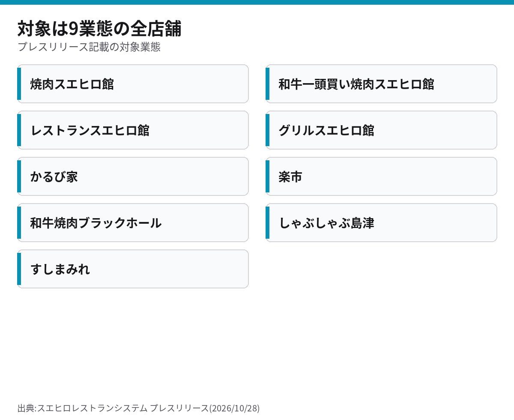Click the teal accent bar on 焼肉スエヒロ館
514x420 pixels.
tap(19, 84)
